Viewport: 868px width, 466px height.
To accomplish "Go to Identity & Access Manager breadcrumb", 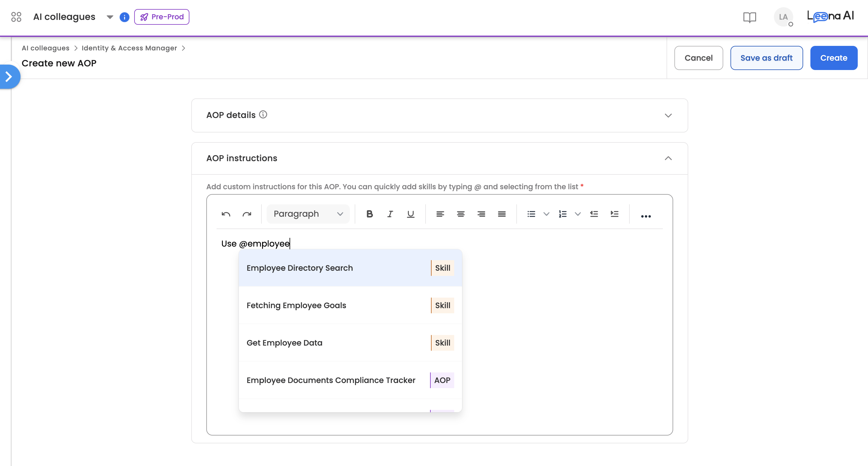I will [129, 48].
